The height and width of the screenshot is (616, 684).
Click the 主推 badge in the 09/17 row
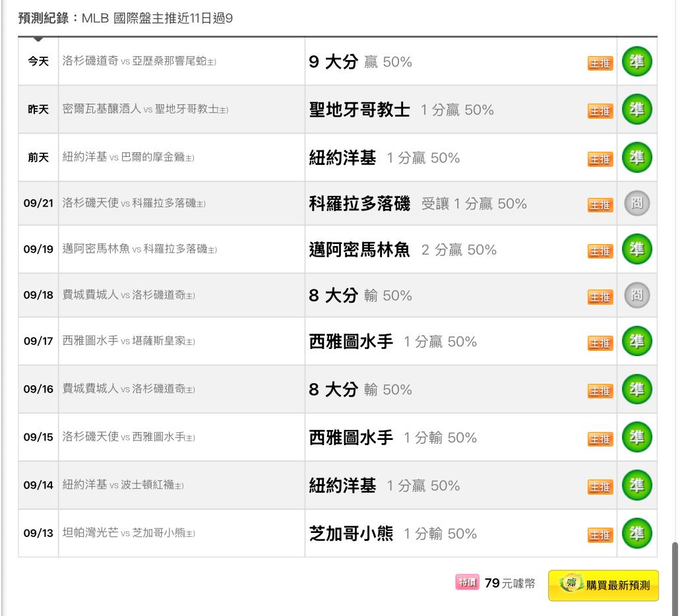[600, 344]
